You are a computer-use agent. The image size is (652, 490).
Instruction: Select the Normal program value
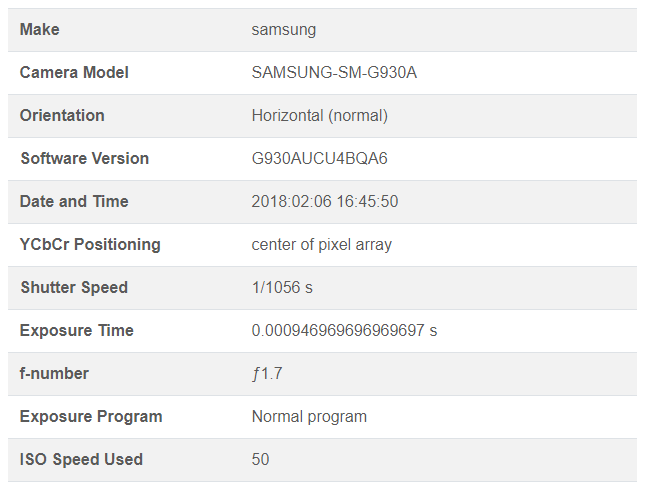[x=309, y=417]
